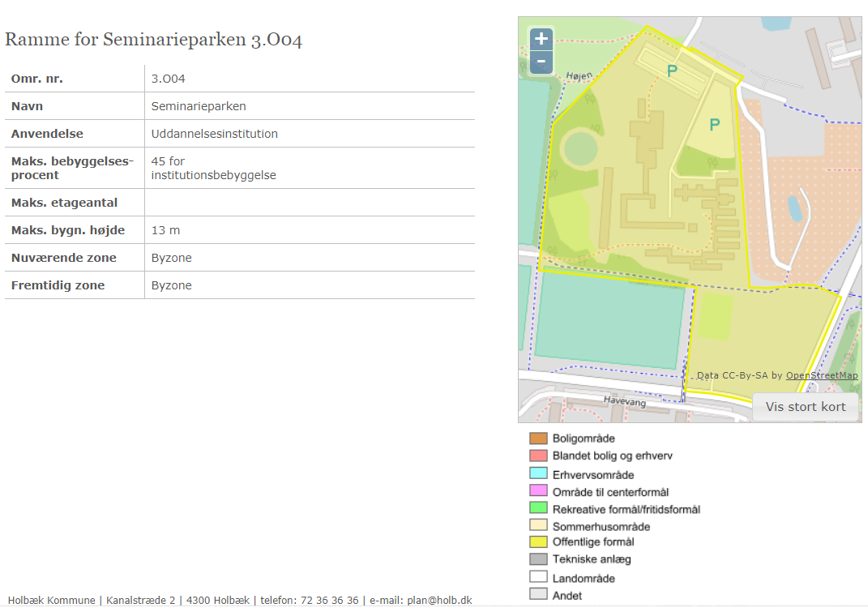
Task: Open the large map with Vis stort kort
Action: (x=805, y=407)
